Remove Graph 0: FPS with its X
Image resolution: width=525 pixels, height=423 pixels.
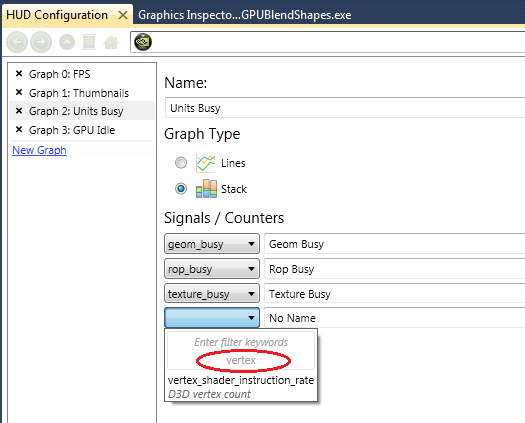pyautogui.click(x=19, y=74)
